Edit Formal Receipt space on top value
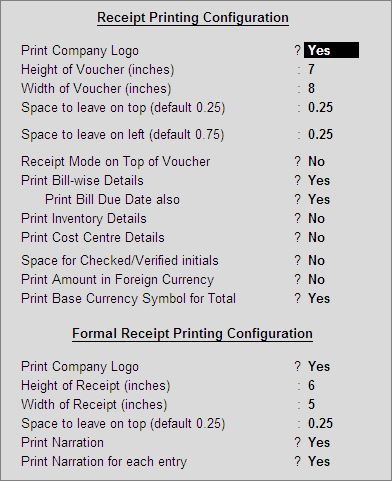 tap(320, 424)
